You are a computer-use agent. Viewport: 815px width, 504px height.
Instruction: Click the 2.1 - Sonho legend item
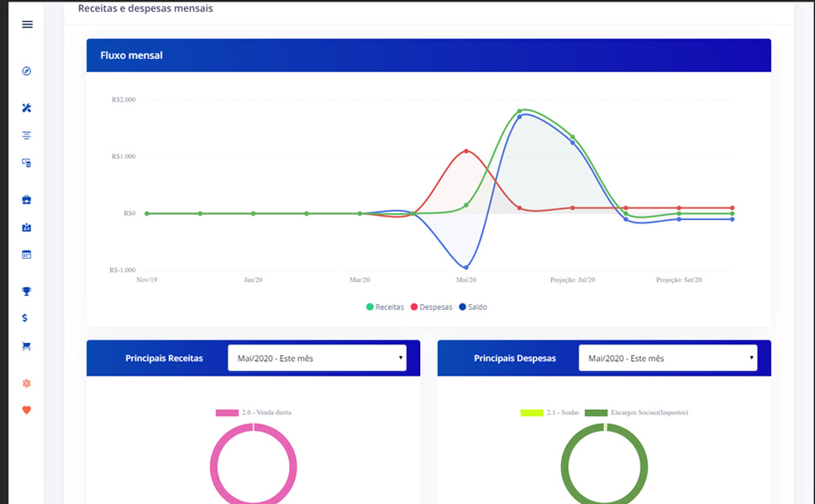pos(550,412)
